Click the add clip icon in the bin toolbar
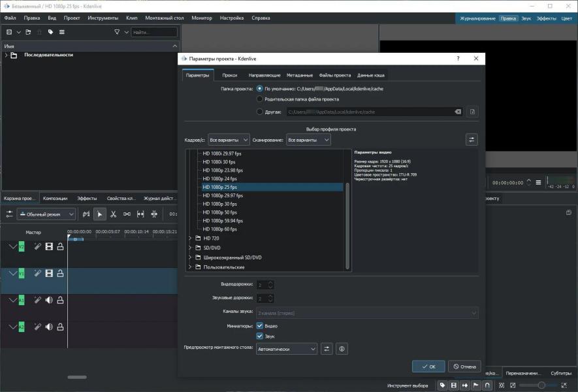 (9, 32)
